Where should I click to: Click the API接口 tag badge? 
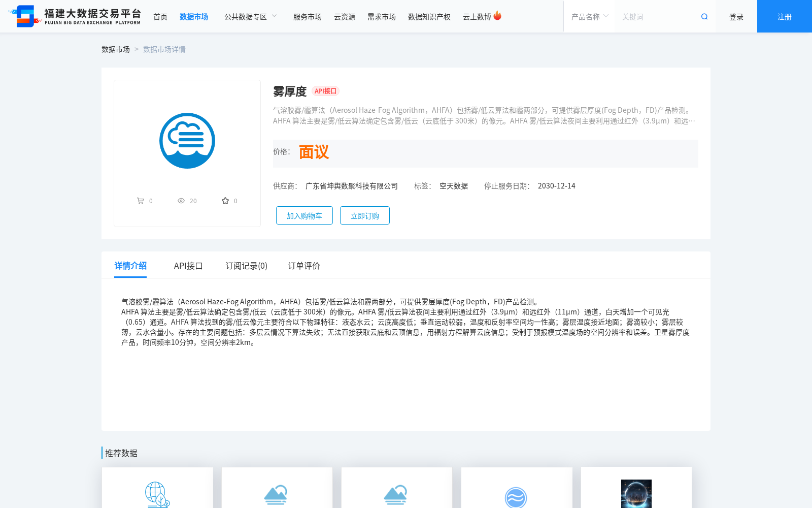[325, 91]
